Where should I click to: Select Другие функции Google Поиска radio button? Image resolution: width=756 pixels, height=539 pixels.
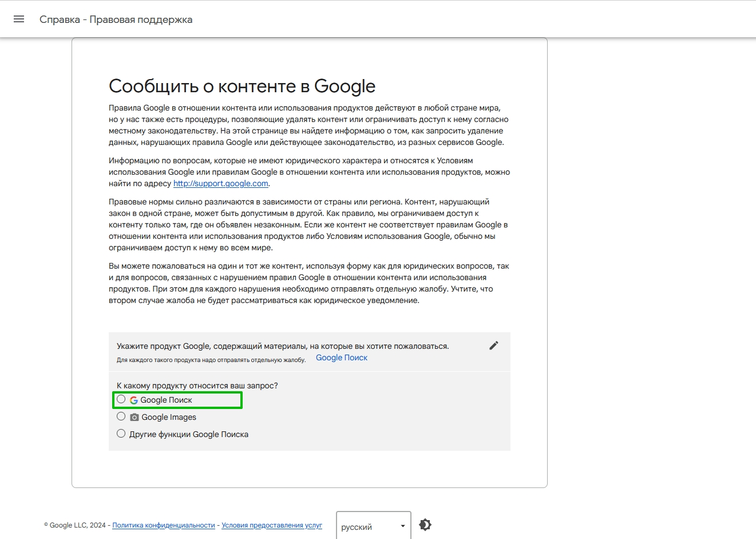pyautogui.click(x=121, y=434)
